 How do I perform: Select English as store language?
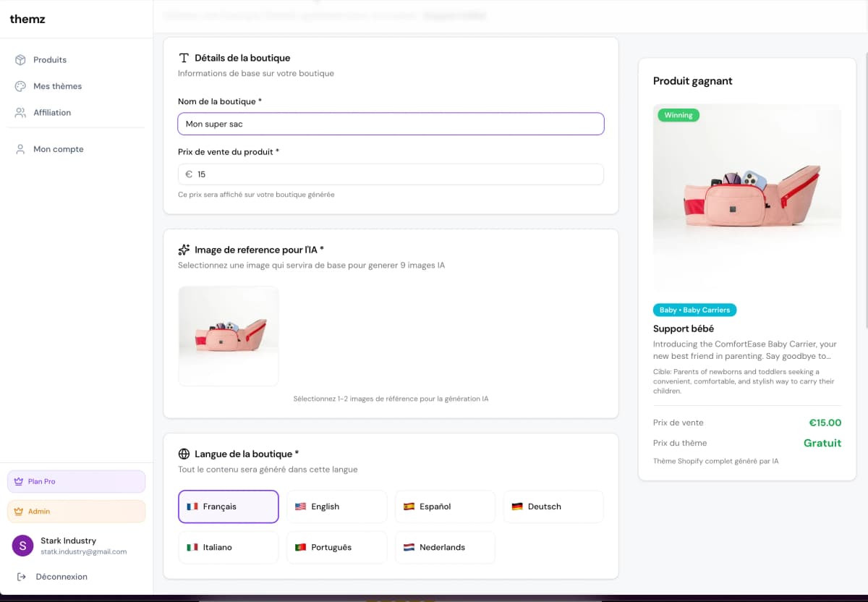[x=336, y=506]
